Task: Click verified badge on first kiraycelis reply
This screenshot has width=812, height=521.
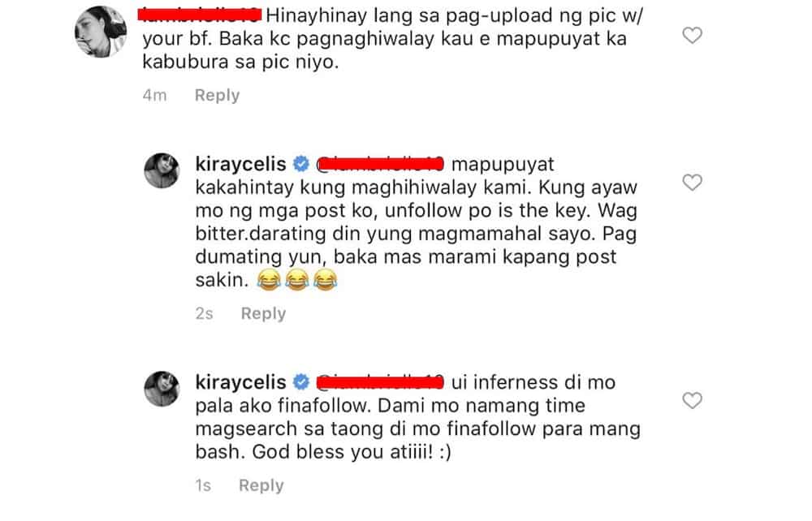Action: coord(301,164)
